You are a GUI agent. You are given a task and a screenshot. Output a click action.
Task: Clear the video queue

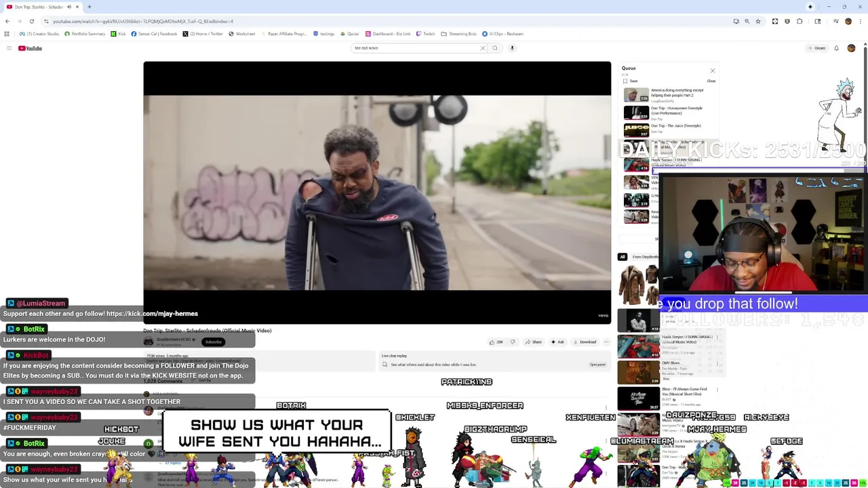(x=711, y=81)
